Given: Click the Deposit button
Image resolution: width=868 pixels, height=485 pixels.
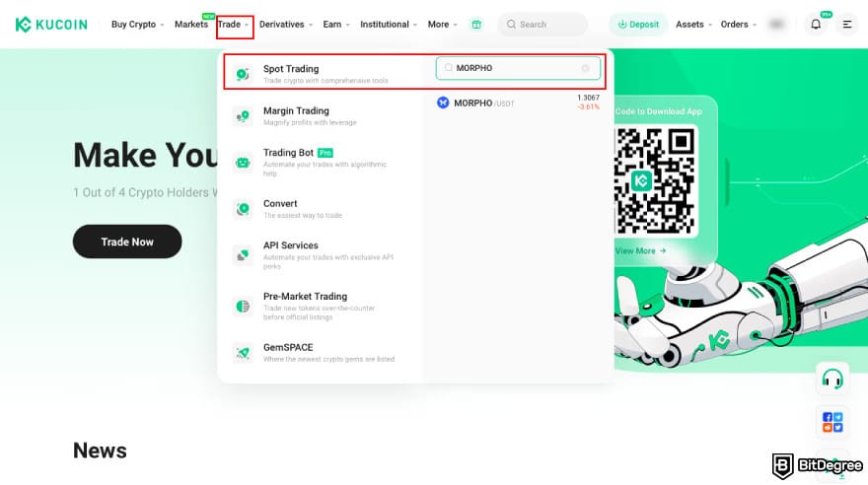Looking at the screenshot, I should pos(638,25).
